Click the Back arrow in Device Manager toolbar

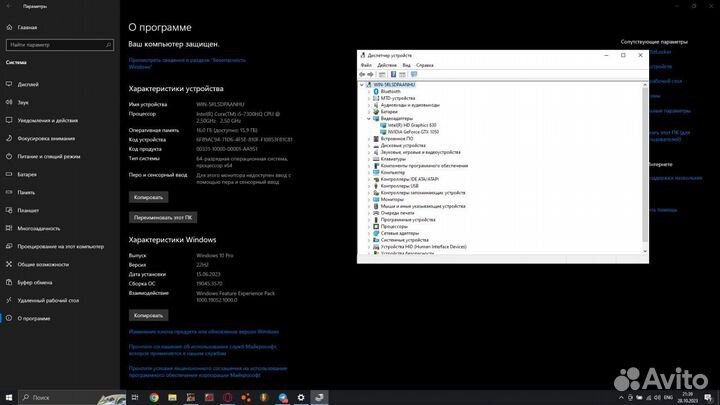tap(362, 74)
